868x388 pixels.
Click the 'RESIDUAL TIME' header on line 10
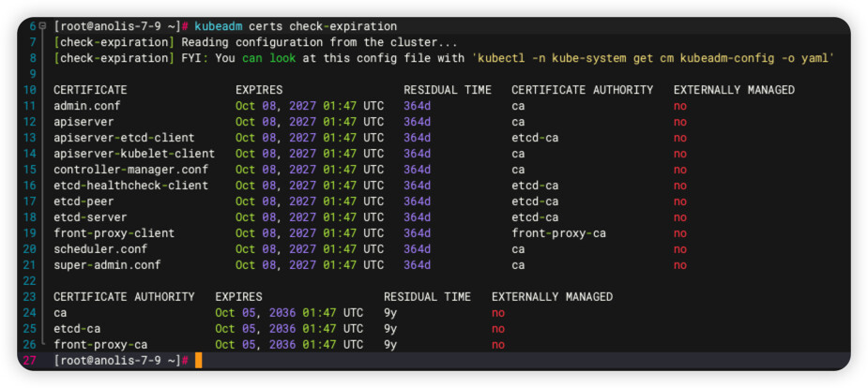pyautogui.click(x=448, y=90)
